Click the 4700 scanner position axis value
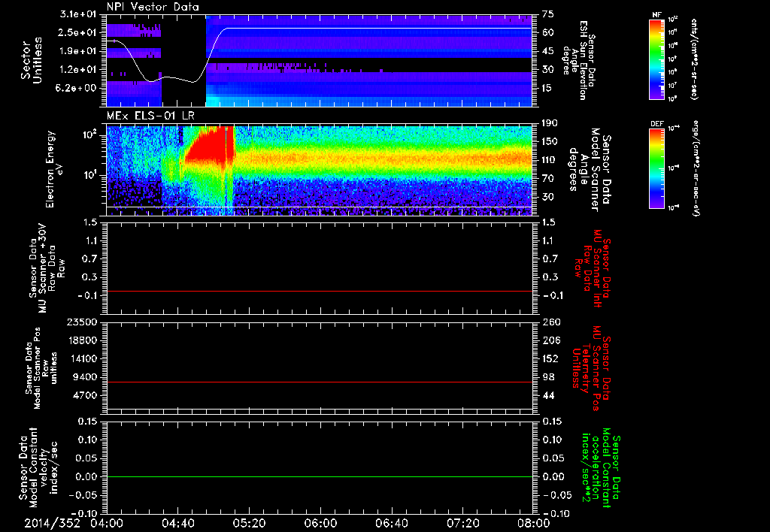 (86, 395)
